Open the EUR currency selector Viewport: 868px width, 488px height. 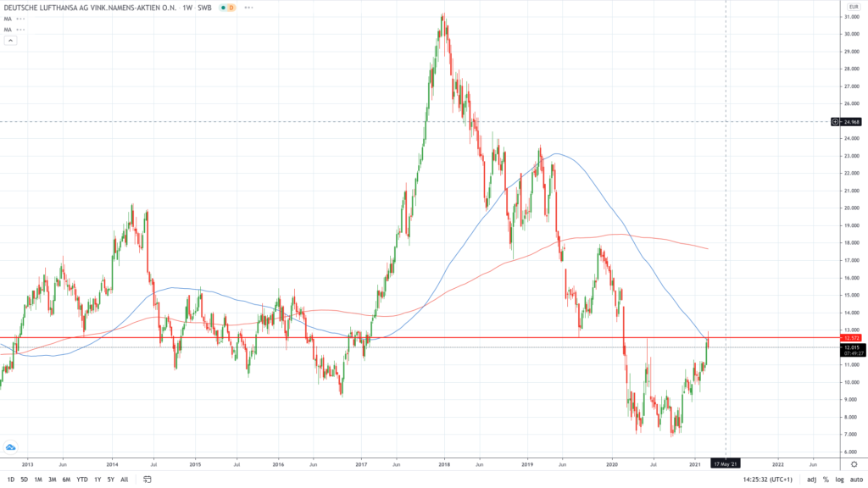point(853,7)
